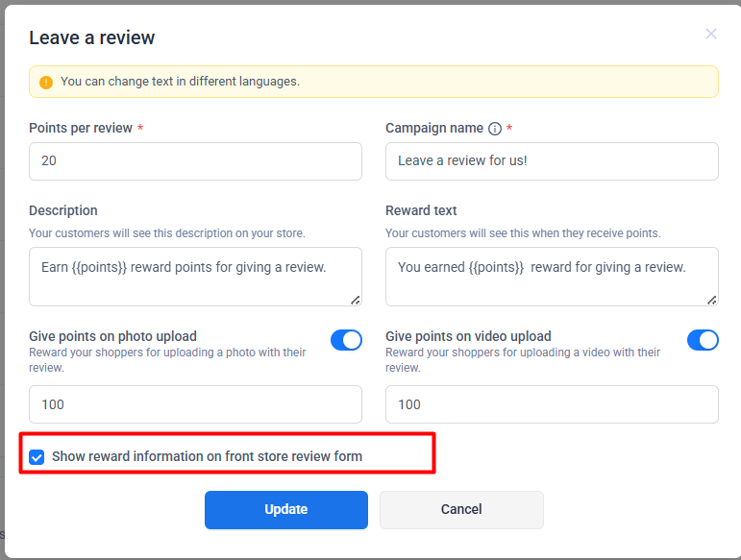Click into the Campaign name input

552,161
